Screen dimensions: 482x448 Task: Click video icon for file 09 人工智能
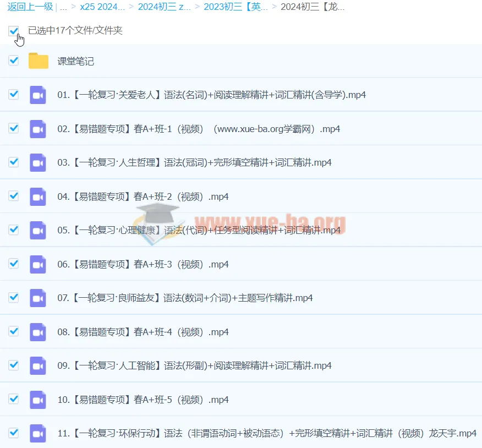pos(38,365)
